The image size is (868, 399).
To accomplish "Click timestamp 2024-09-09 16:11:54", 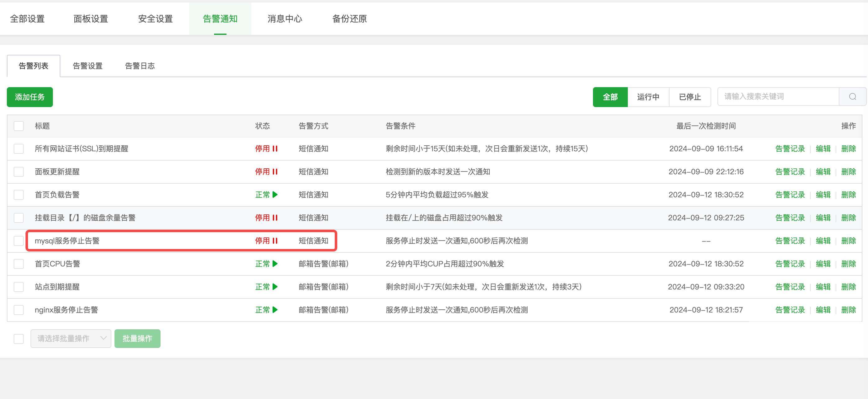I will tap(706, 149).
